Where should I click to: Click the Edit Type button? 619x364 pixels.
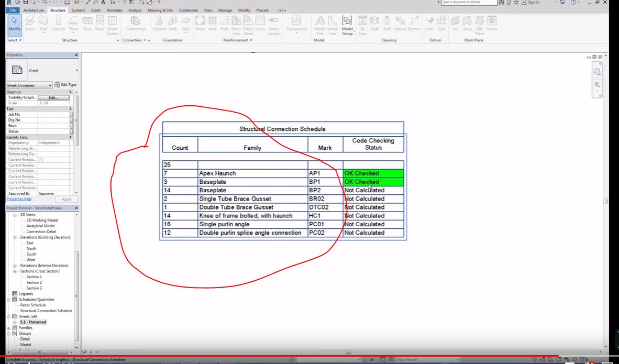point(66,85)
